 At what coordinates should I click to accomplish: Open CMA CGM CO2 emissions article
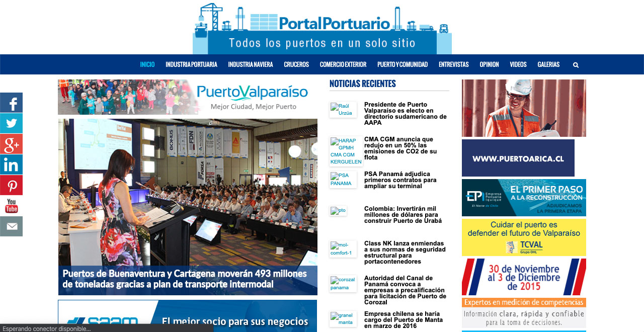(x=400, y=148)
